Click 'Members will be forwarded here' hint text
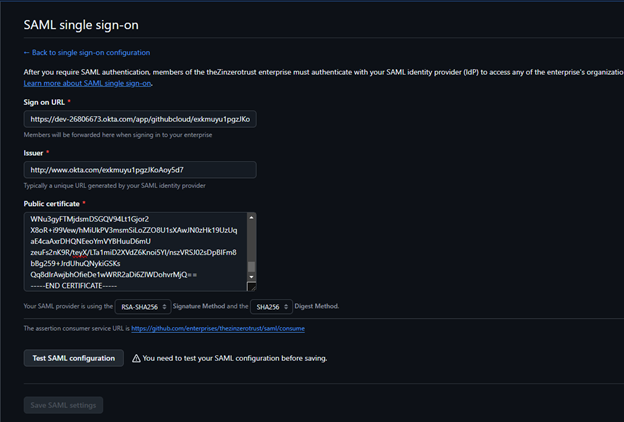Image resolution: width=624 pixels, height=422 pixels. click(118, 135)
